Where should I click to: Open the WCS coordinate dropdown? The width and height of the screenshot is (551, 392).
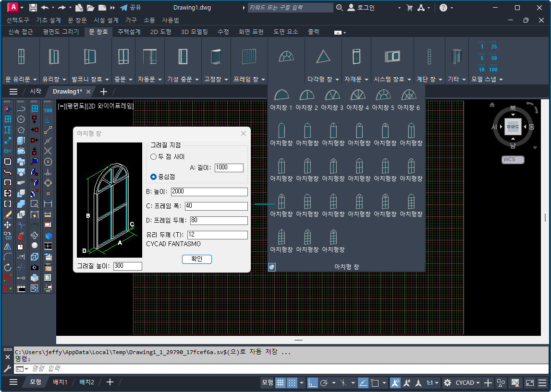click(513, 159)
